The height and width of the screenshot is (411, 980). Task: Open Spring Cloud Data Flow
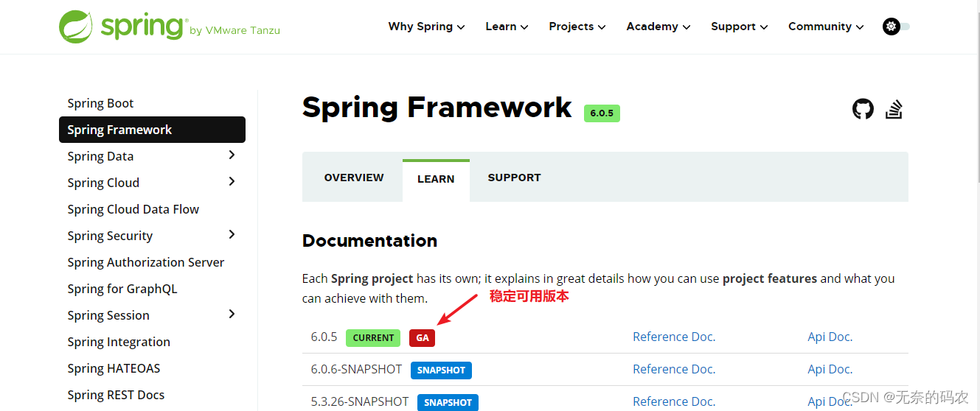click(133, 209)
